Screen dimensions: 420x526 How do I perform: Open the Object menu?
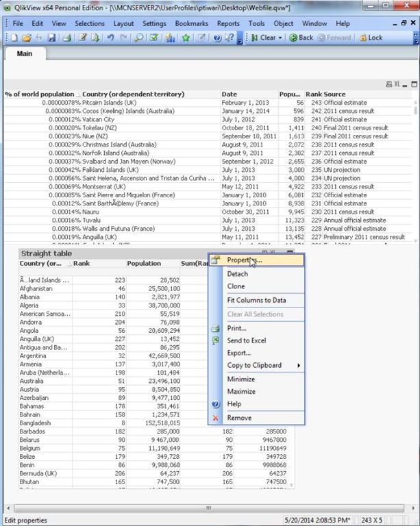tap(283, 23)
